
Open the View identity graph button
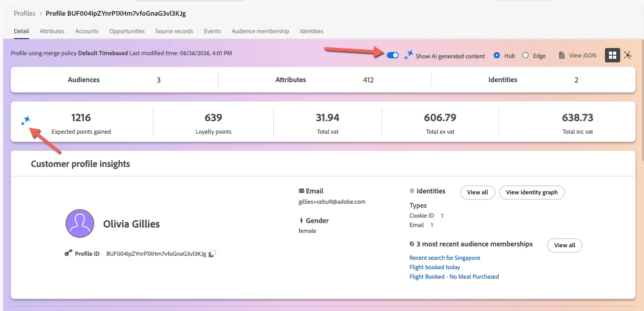click(x=532, y=193)
